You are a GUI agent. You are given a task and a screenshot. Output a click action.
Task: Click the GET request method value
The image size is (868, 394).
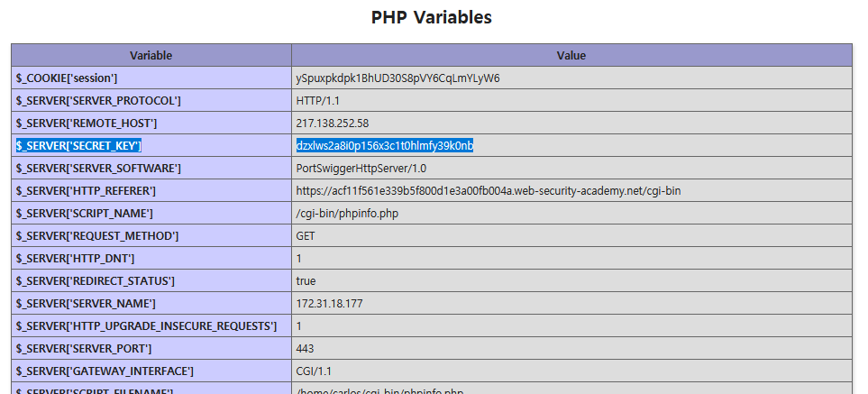(x=306, y=235)
